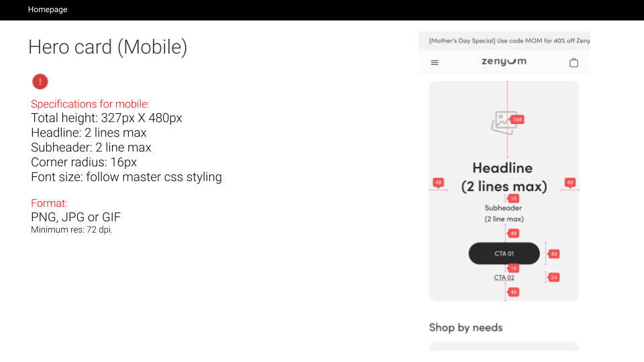This screenshot has width=644, height=362.
Task: Click the 24 height marker beside CTA 02
Action: tap(554, 278)
